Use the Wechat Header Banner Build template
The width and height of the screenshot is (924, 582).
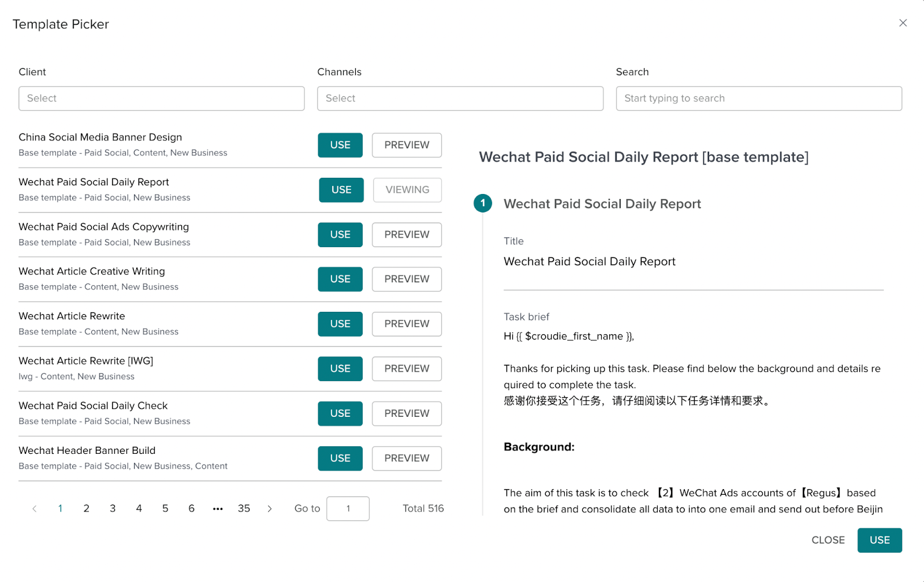pyautogui.click(x=340, y=458)
